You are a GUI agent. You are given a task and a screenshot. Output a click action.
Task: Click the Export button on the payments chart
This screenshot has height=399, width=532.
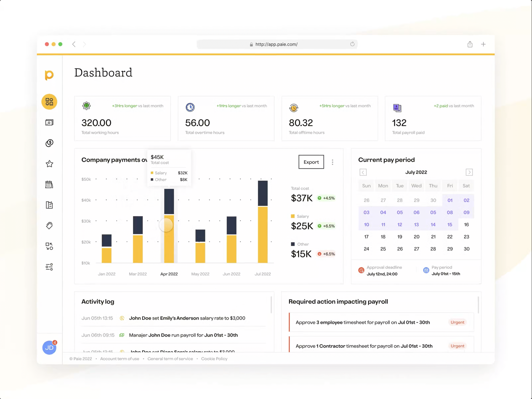coord(311,162)
